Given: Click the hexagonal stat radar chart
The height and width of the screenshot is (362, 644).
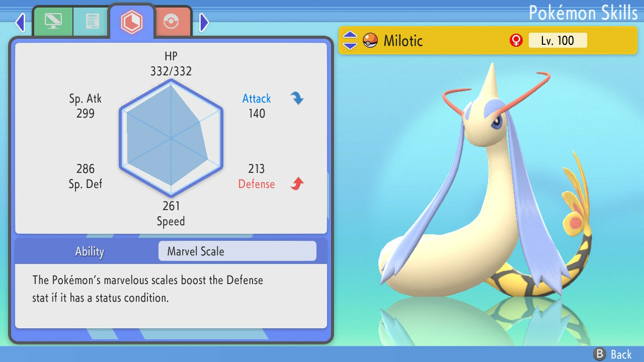Looking at the screenshot, I should [171, 138].
